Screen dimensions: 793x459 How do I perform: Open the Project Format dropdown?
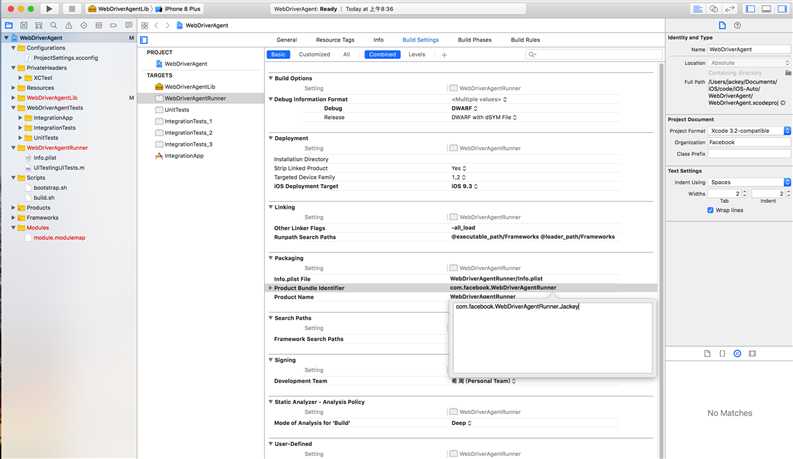point(749,130)
